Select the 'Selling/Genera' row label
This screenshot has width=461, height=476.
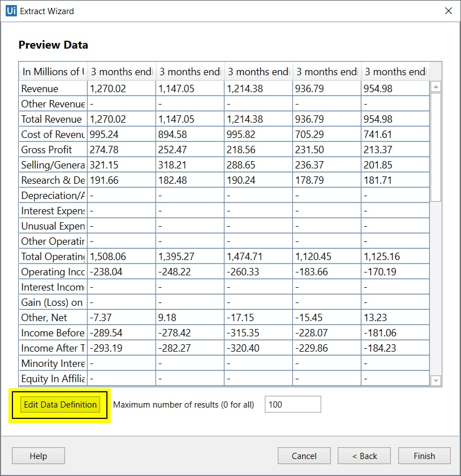tap(53, 165)
